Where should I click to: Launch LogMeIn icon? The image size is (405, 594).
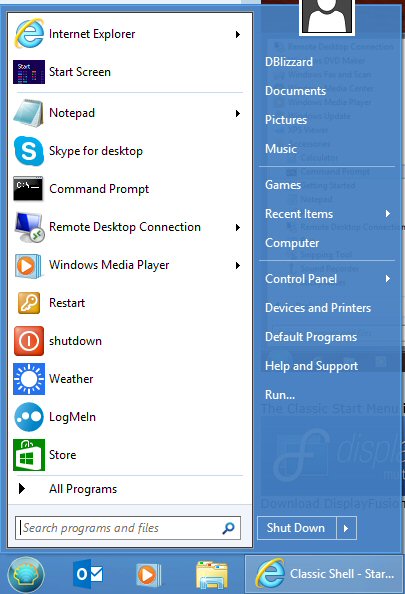click(29, 417)
